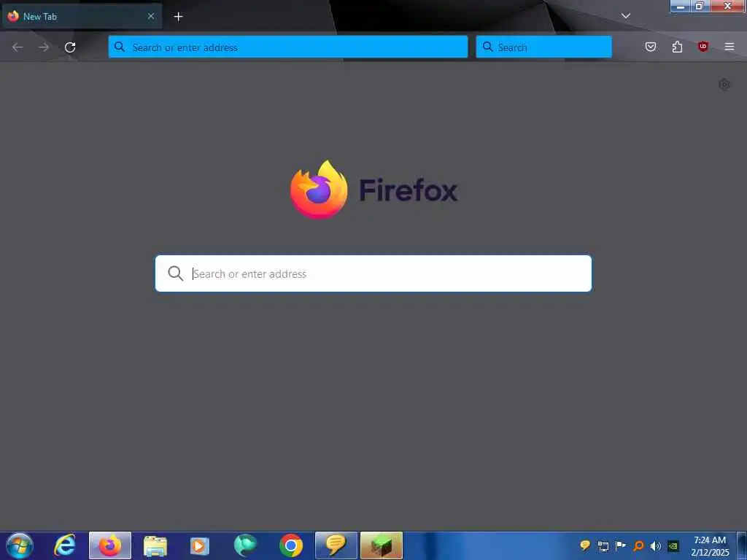Click the center page search field
This screenshot has width=747, height=560.
(x=373, y=273)
